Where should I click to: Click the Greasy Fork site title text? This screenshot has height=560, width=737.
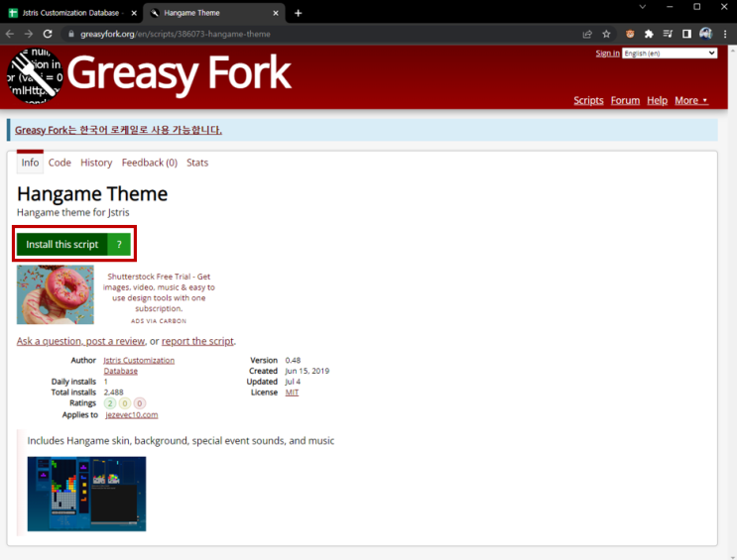pyautogui.click(x=180, y=72)
